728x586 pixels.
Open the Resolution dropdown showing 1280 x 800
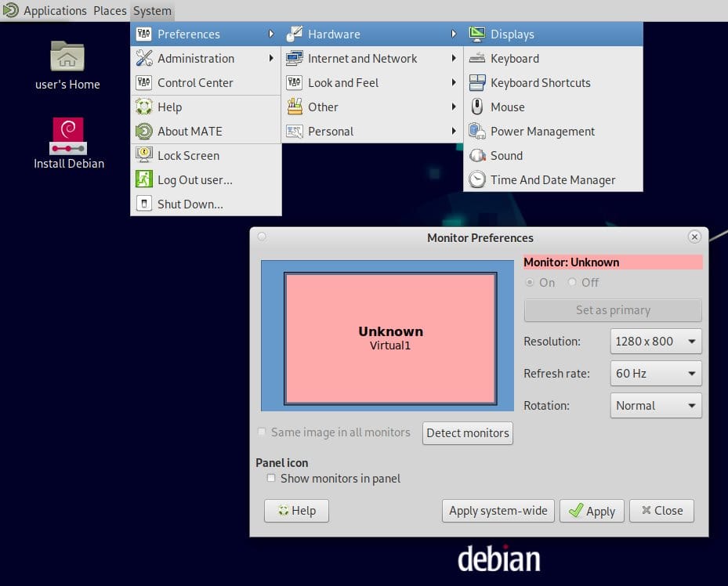click(655, 342)
